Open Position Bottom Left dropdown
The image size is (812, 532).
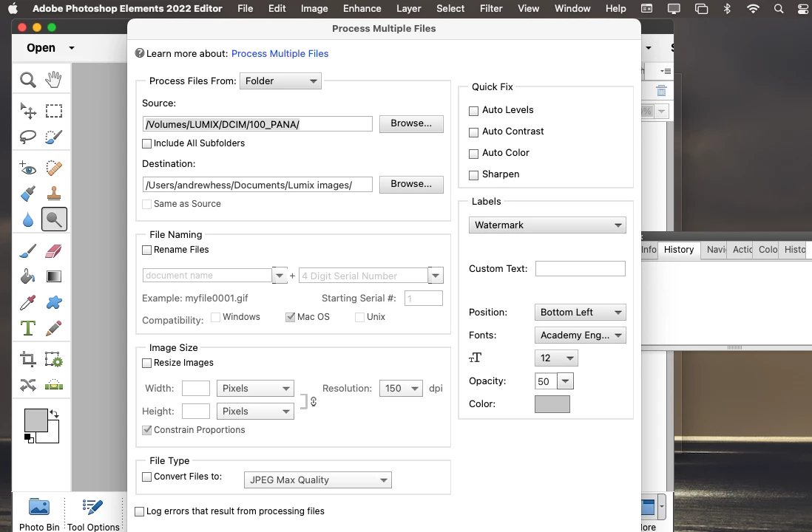point(580,312)
